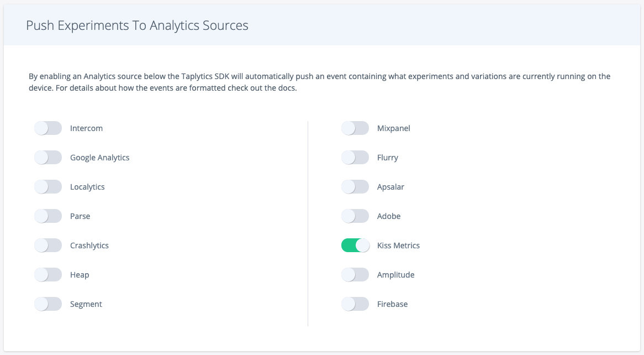This screenshot has width=644, height=355.
Task: Click the Localytics label text
Action: pos(87,187)
